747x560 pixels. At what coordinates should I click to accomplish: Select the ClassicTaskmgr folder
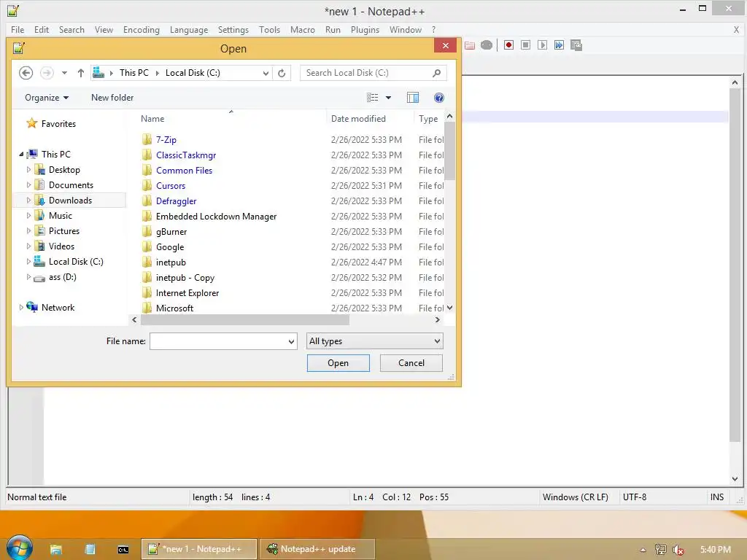tap(186, 155)
